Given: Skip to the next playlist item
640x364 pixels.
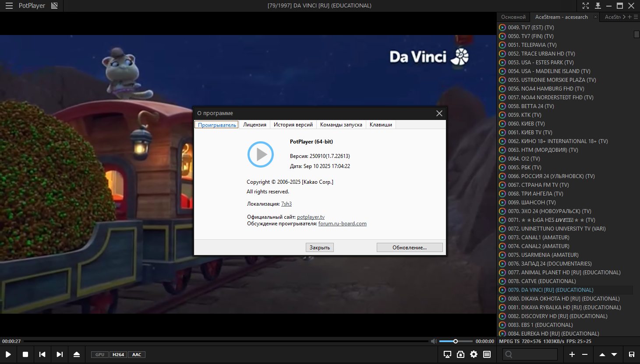Looking at the screenshot, I should [x=60, y=354].
